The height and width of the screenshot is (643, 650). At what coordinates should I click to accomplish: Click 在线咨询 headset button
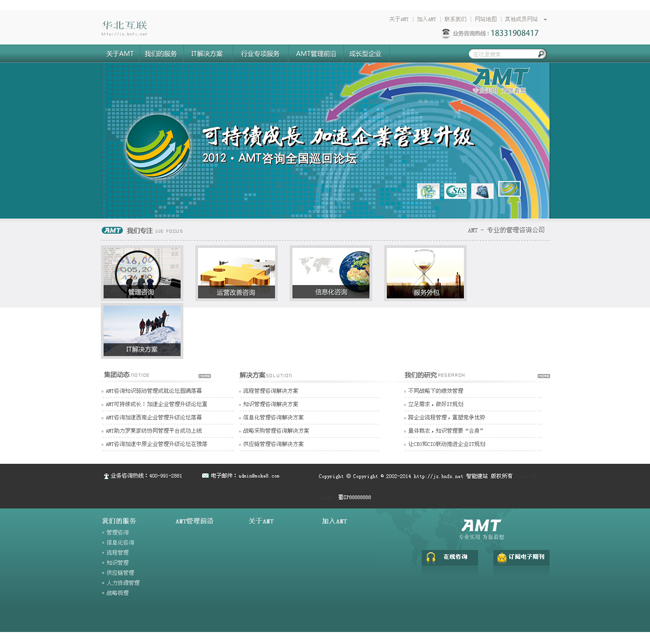coord(450,558)
